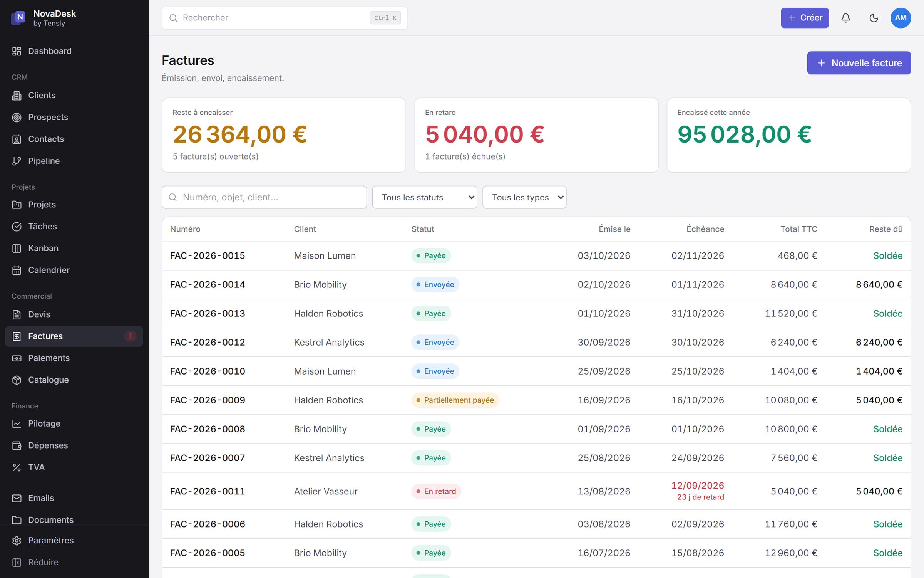
Task: Open the Dashboard icon in sidebar
Action: click(17, 51)
